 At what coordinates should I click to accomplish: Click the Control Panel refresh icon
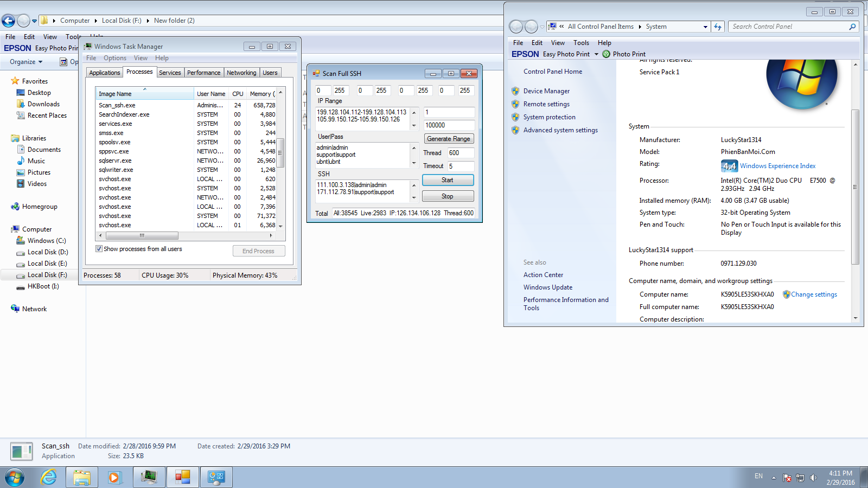(718, 27)
